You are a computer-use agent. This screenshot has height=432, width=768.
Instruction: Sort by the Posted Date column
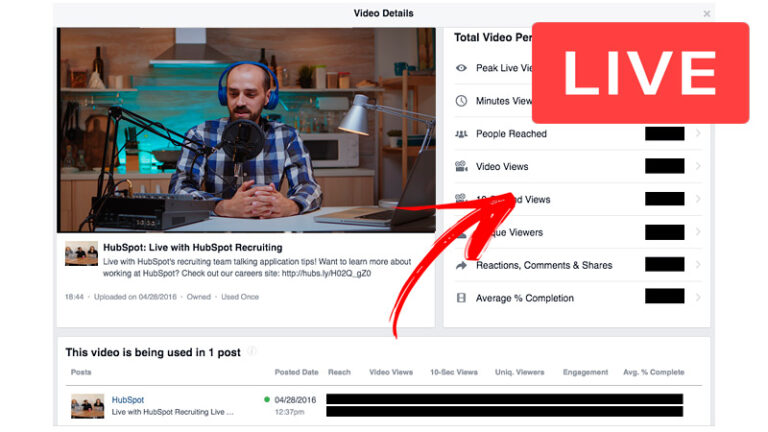(296, 372)
